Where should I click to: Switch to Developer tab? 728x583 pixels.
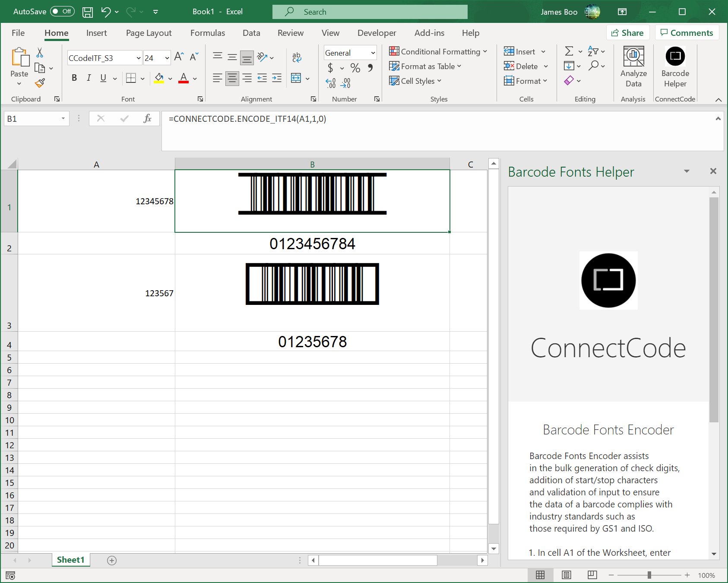(x=377, y=33)
